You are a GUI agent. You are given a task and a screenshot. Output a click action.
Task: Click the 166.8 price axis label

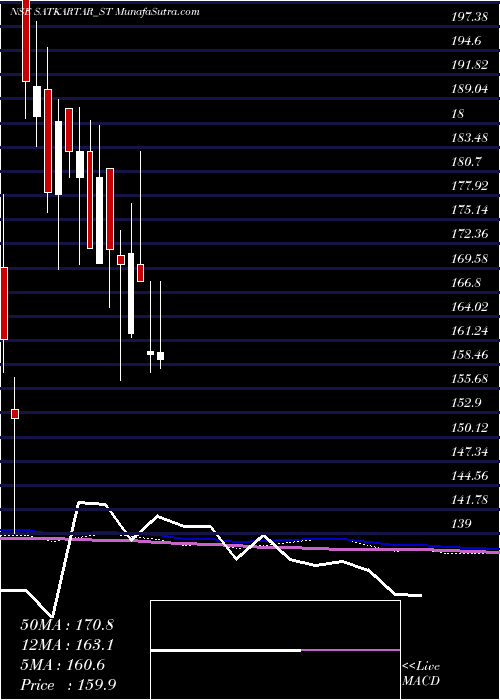tap(466, 283)
